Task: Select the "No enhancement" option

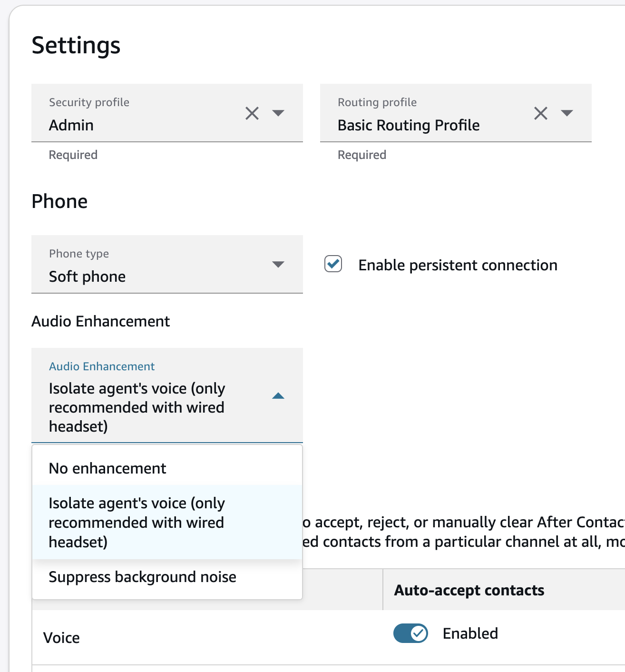Action: [x=107, y=468]
